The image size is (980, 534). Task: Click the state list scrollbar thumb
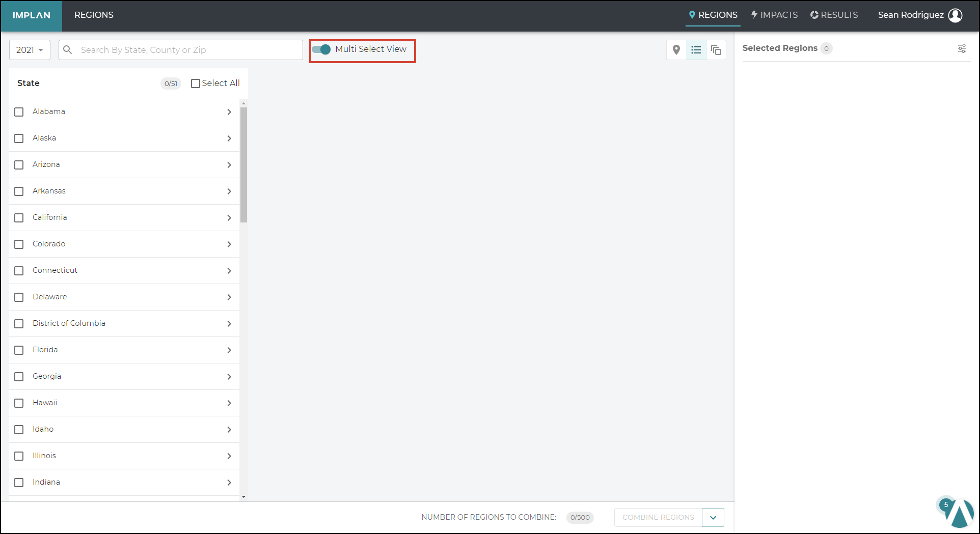tap(243, 164)
